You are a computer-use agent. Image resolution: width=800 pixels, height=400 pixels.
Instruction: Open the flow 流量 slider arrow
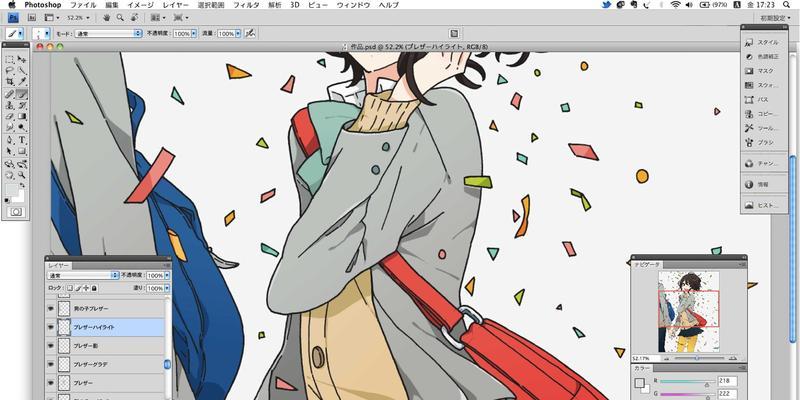[x=238, y=33]
